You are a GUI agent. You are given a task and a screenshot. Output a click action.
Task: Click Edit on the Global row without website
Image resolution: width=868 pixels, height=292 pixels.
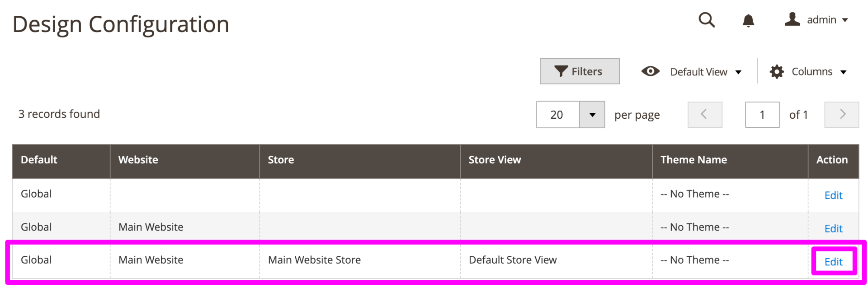(833, 195)
